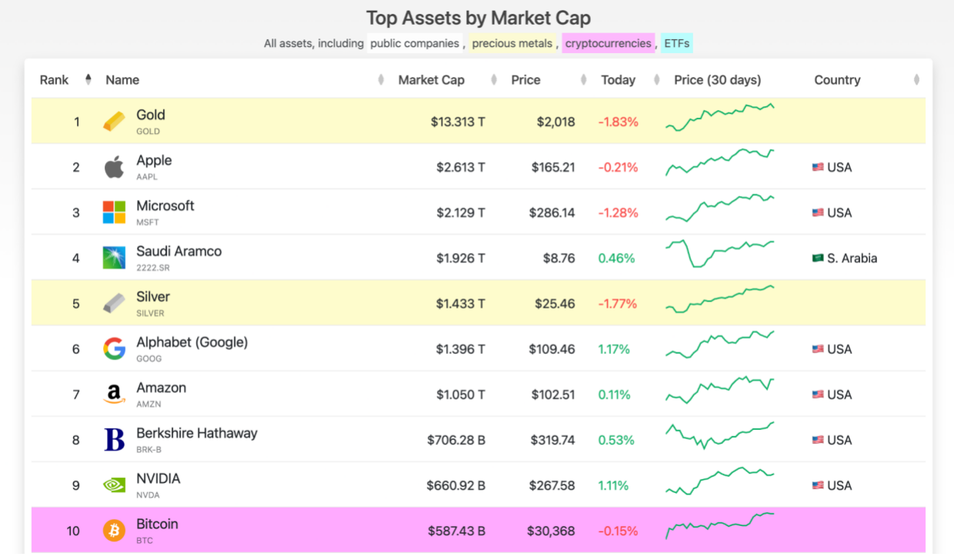Viewport: 954px width, 560px height.
Task: Click Saudi Aramco's 30-day price chart
Action: click(720, 254)
